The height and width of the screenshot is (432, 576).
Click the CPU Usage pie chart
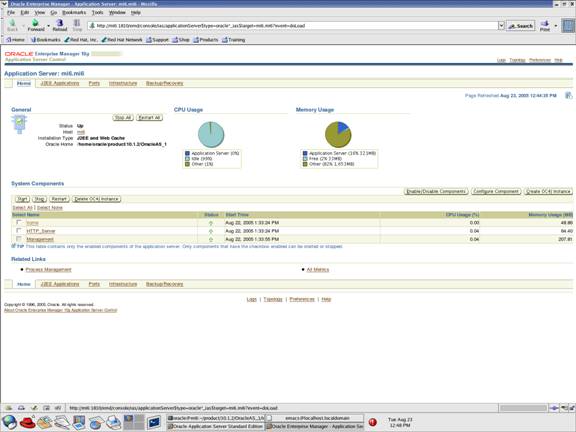[x=211, y=134]
